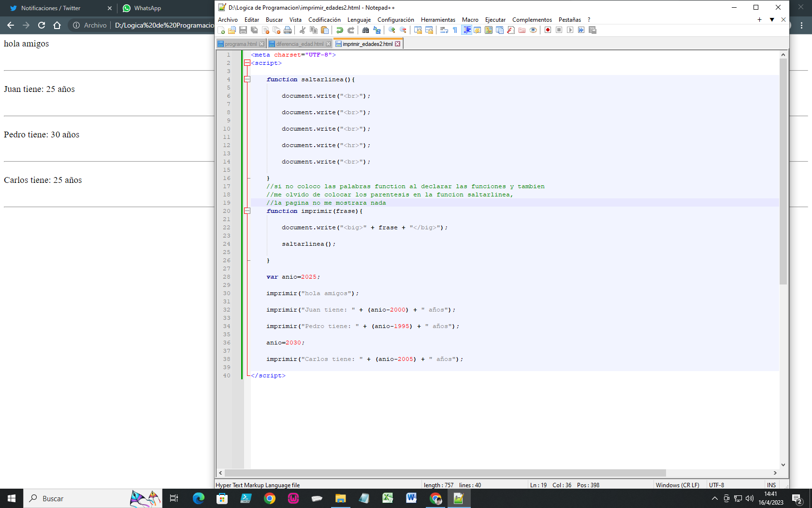Collapse the script fold marker on line 2
Viewport: 812px width, 508px height.
[247, 63]
